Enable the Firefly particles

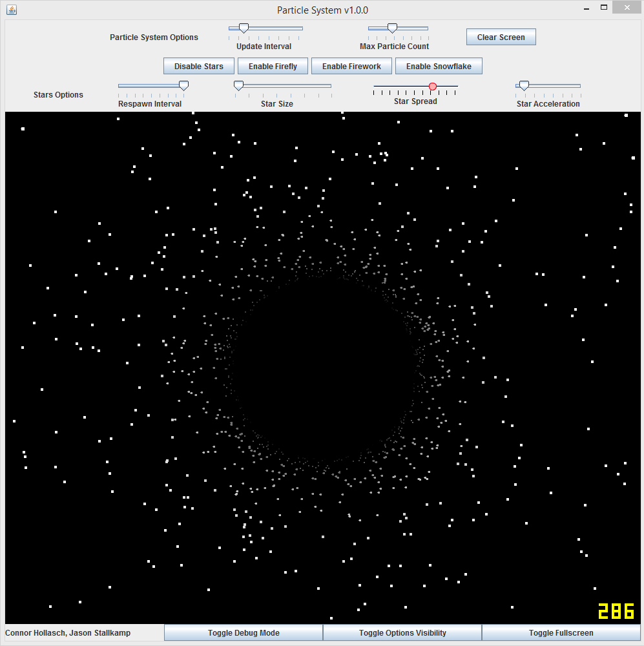273,67
